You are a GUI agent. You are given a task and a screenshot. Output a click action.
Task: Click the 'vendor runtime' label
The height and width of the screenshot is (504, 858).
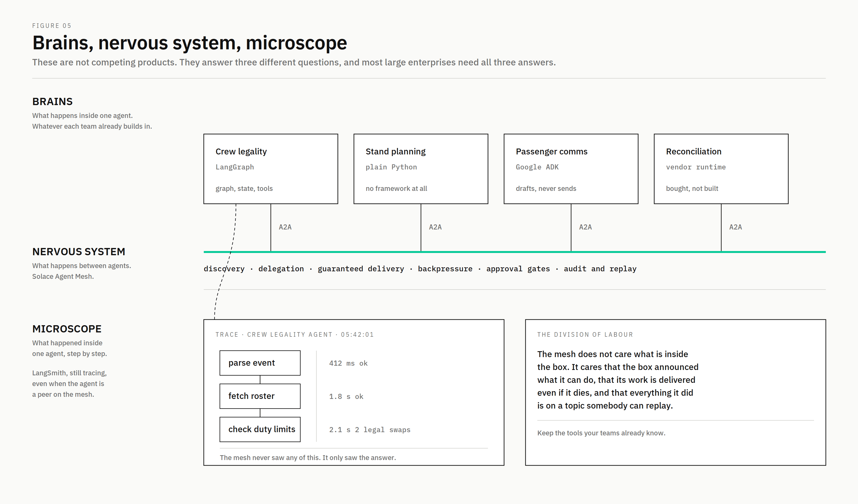[x=696, y=167]
